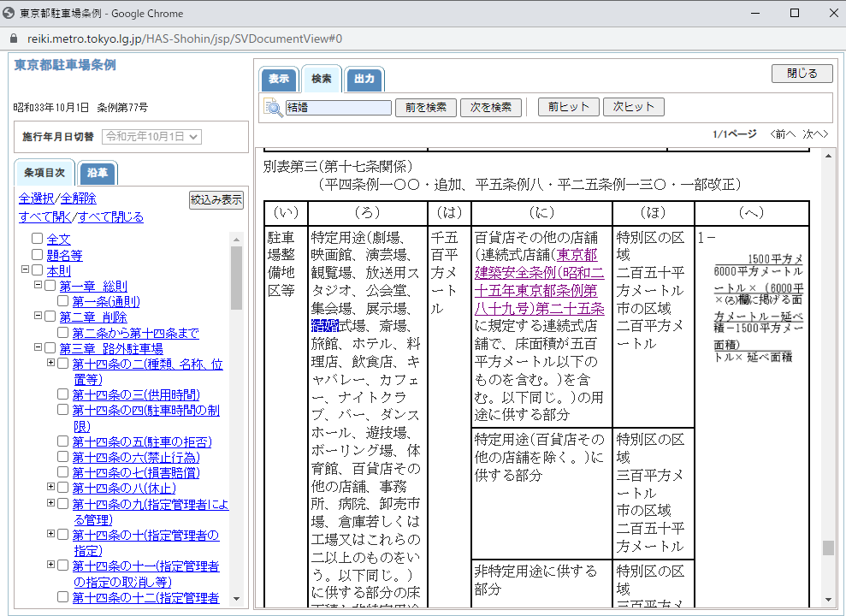Switch to the 検索 tab
This screenshot has height=616, width=846.
[321, 79]
